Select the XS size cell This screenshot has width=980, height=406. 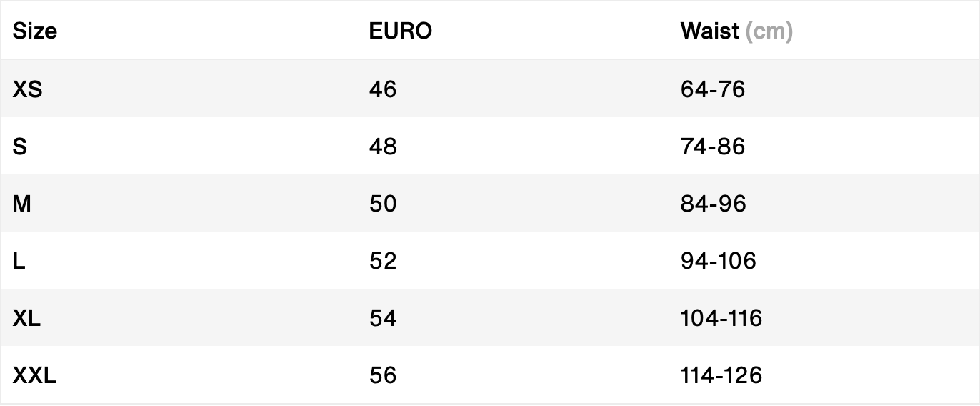(x=27, y=89)
